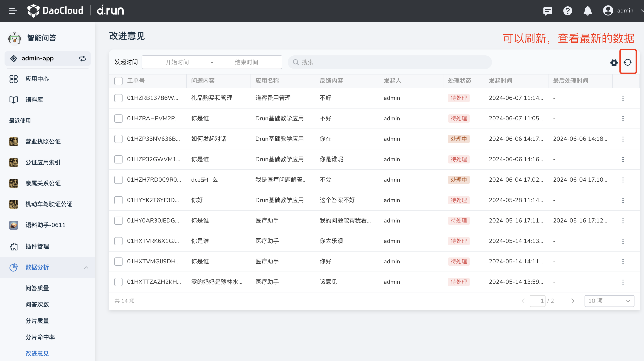Open the messages chat icon
The image size is (644, 361).
tap(548, 11)
